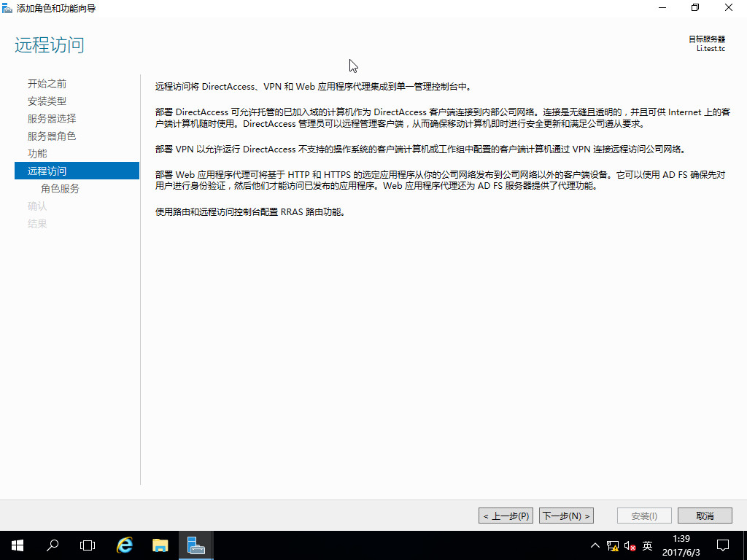This screenshot has width=747, height=560.
Task: Click paragraph starting 部署 VPN 以允许
Action: click(x=421, y=149)
